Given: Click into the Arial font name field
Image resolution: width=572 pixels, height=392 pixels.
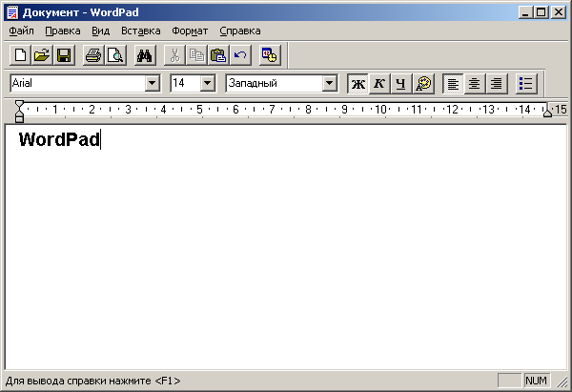Looking at the screenshot, I should tap(78, 83).
